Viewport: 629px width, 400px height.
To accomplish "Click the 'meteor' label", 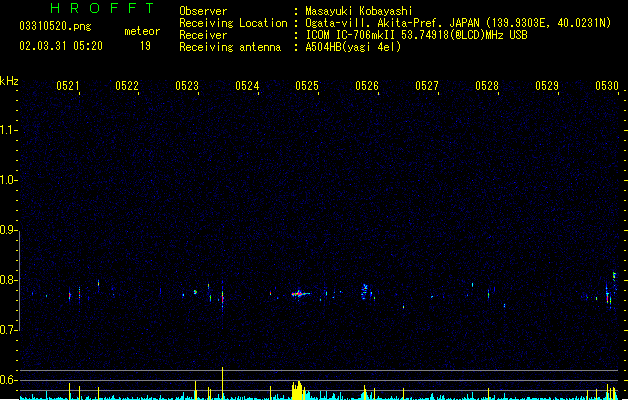I will (x=142, y=31).
